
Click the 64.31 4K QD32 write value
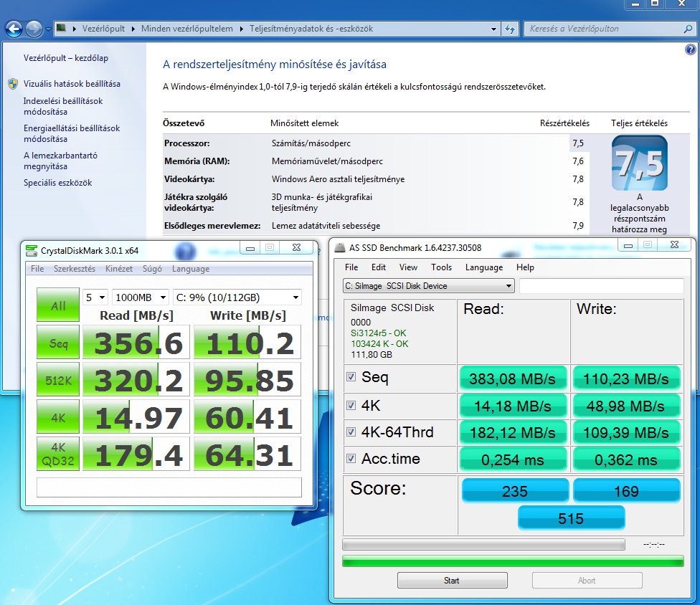[247, 454]
